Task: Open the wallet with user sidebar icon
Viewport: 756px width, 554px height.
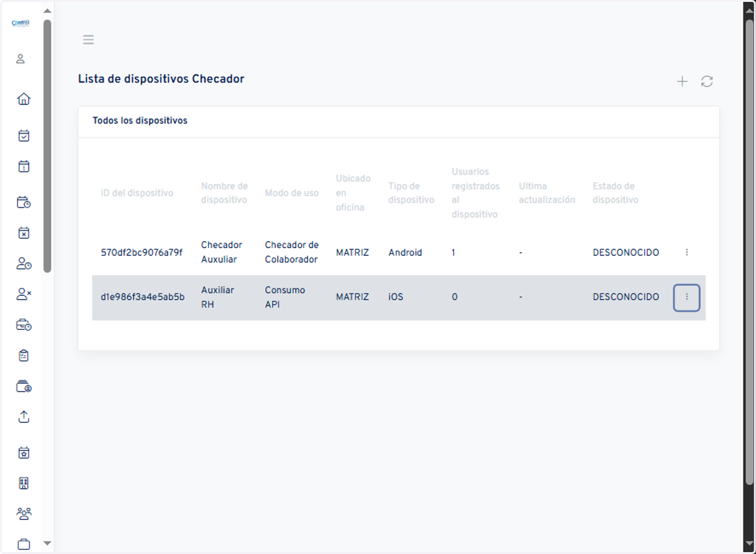Action: (23, 387)
